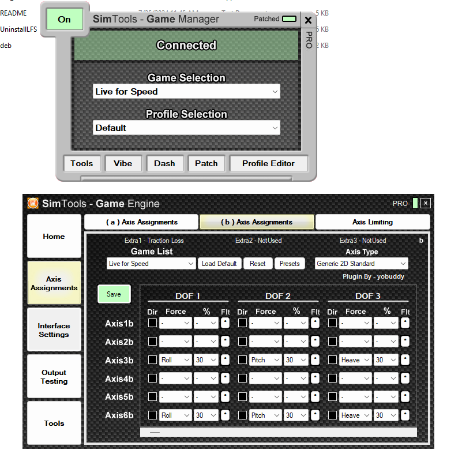Image resolution: width=462 pixels, height=476 pixels.
Task: Toggle Axis6b DOF 1 direction checkbox
Action: point(152,415)
